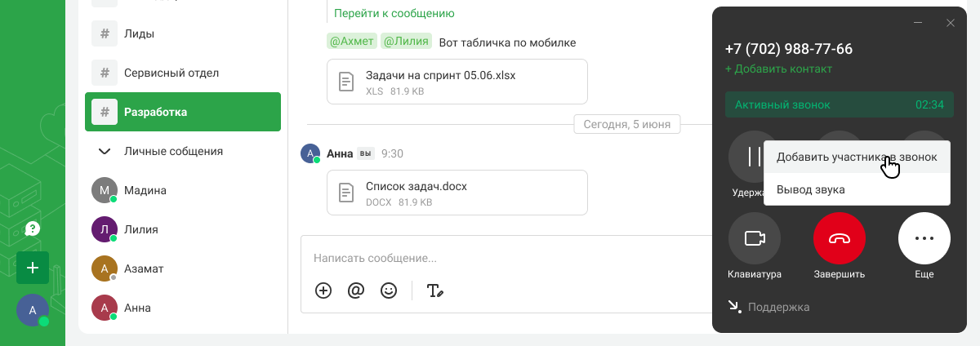Image resolution: width=980 pixels, height=346 pixels.
Task: Open the keypad via Клавиатура button
Action: (x=755, y=238)
